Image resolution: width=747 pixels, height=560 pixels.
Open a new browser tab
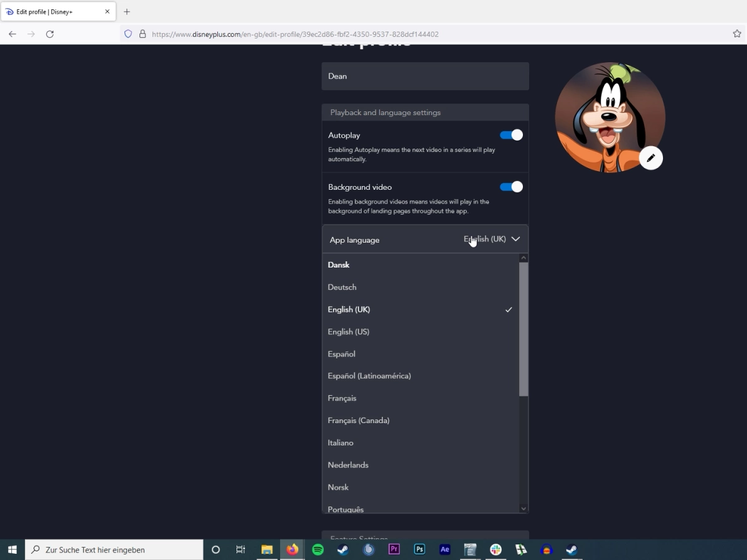127,12
